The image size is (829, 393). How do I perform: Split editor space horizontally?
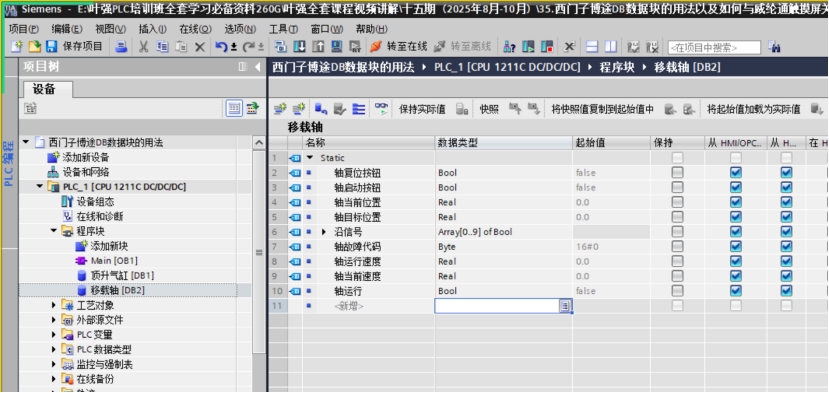pos(592,47)
